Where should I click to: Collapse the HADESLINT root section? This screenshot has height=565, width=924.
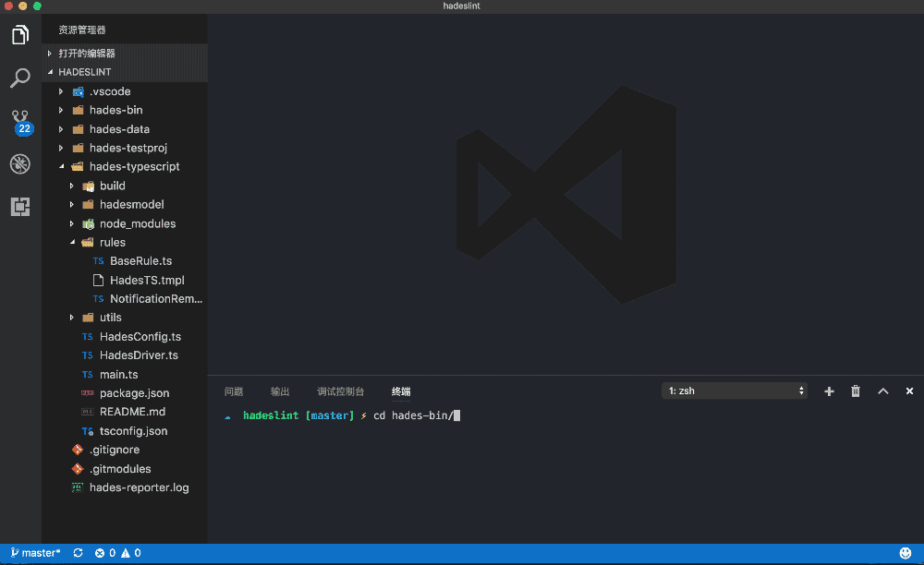[50, 72]
